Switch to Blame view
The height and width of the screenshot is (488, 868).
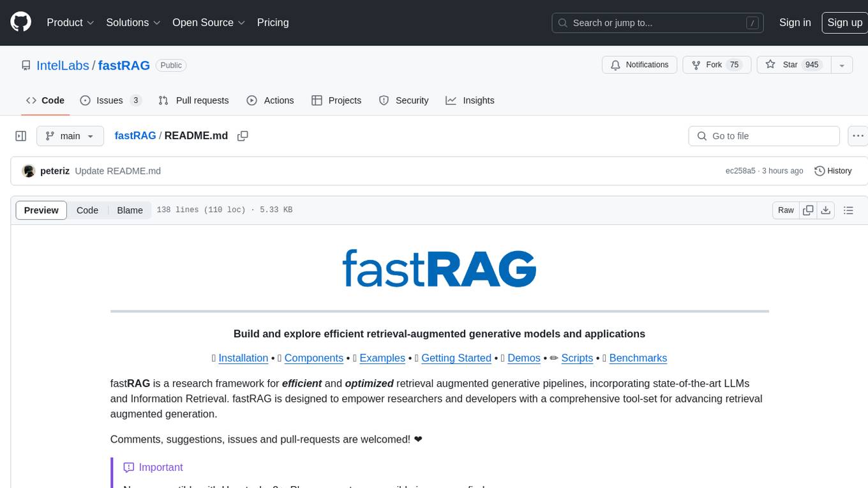[x=130, y=210]
